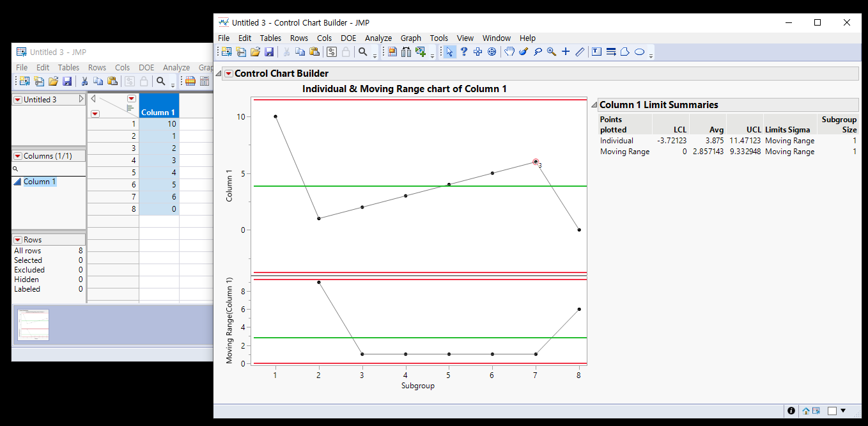Select the Crosshairs tool
The width and height of the screenshot is (868, 426).
tap(566, 51)
